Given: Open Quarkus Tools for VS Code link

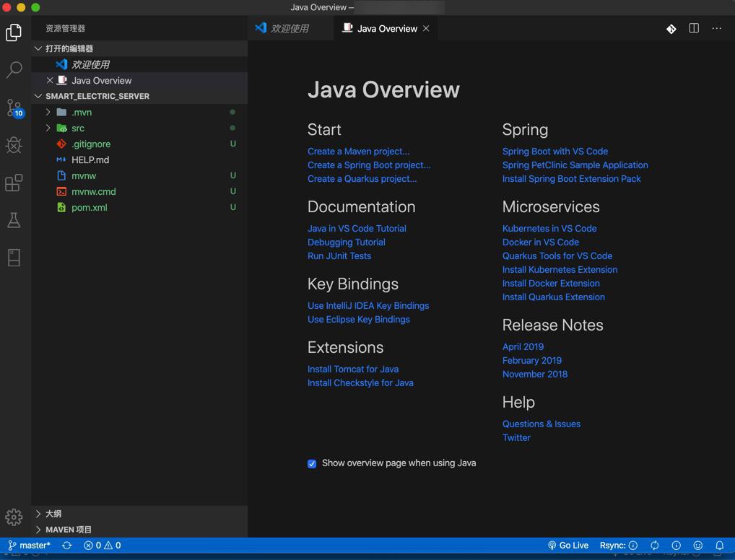Looking at the screenshot, I should 557,256.
